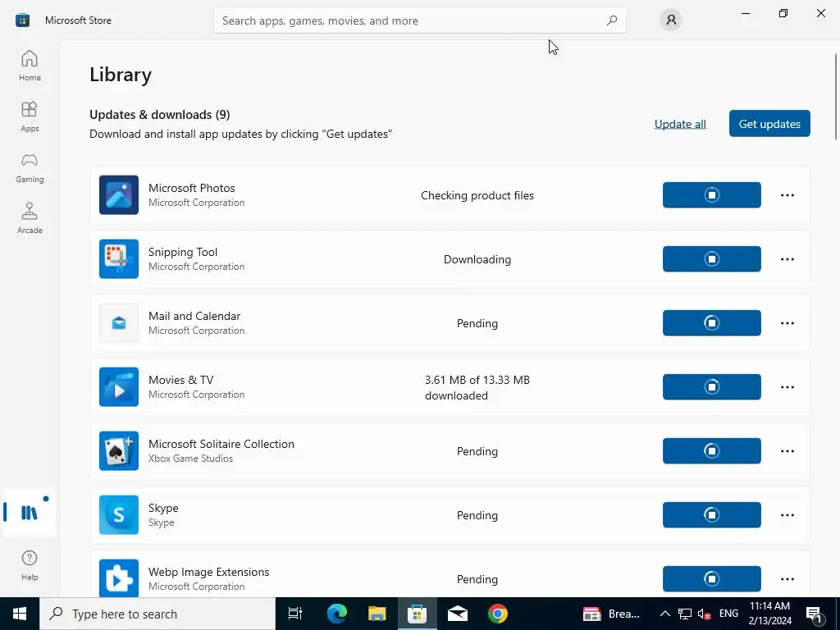Screen dimensions: 840x630
Task: Click the 3.61 MB of 13.33 MB status
Action: (477, 387)
